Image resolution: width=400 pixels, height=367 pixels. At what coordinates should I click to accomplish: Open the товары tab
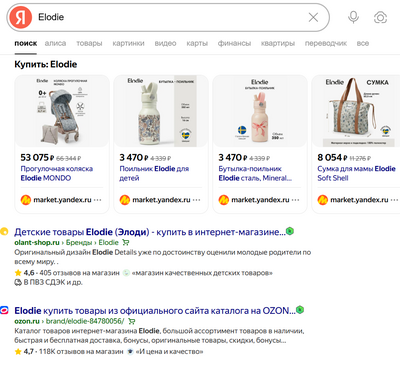pos(89,43)
